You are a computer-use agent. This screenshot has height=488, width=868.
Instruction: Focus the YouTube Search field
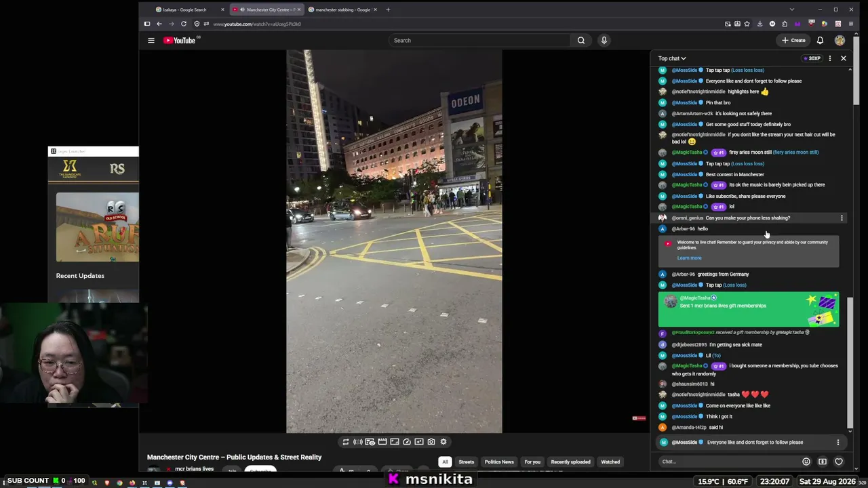coord(480,41)
